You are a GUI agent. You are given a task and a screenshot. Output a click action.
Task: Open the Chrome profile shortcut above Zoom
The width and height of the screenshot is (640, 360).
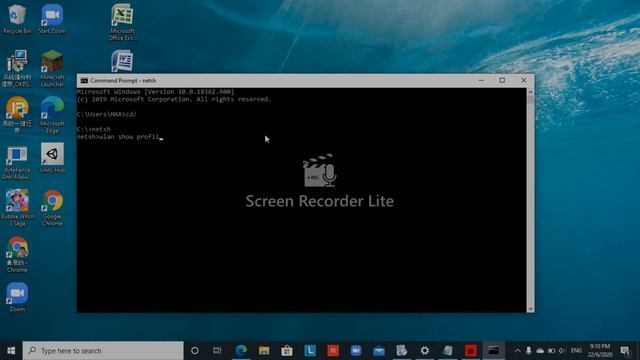tap(17, 255)
